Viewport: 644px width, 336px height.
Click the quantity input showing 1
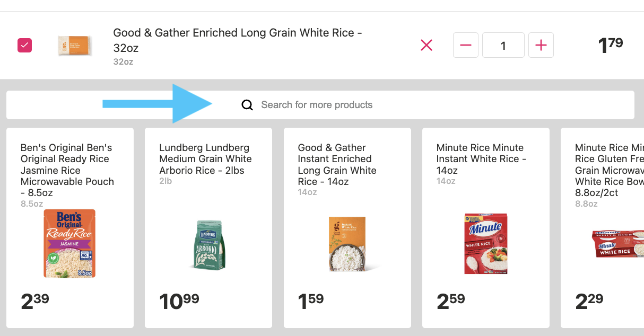[x=503, y=46]
